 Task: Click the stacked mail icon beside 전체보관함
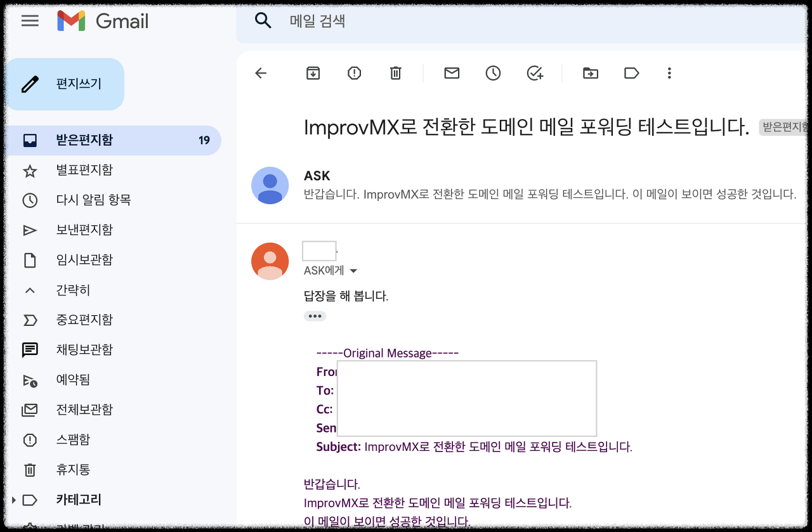(30, 410)
